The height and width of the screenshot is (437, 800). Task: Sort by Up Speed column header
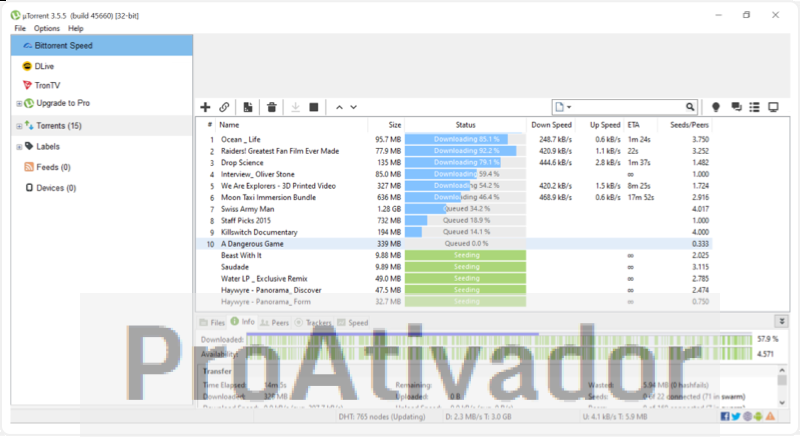click(x=605, y=124)
